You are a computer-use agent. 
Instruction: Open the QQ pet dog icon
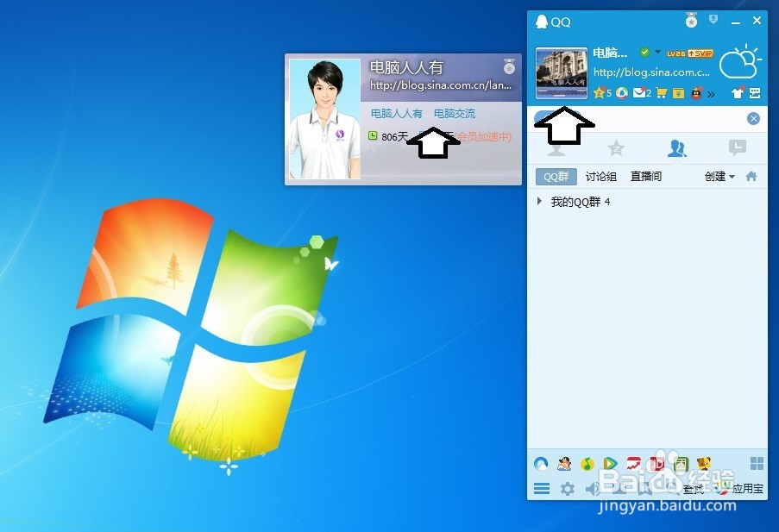coord(703,464)
